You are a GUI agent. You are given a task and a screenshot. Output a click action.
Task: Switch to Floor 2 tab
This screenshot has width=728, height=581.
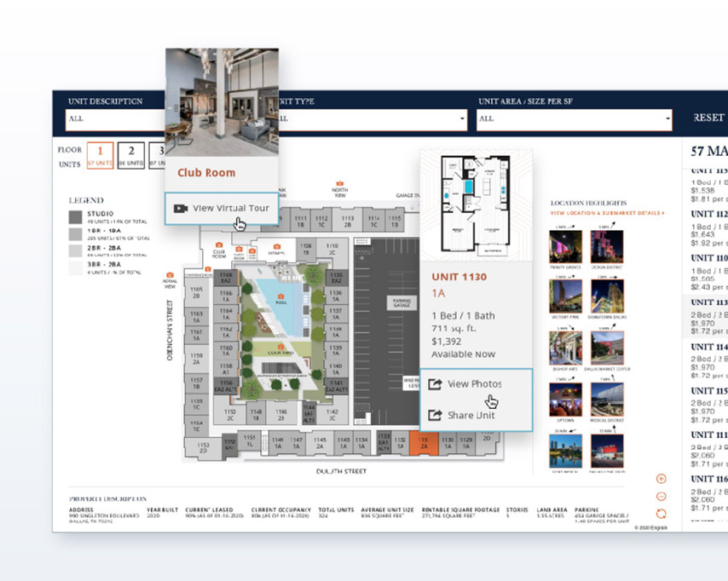(131, 149)
